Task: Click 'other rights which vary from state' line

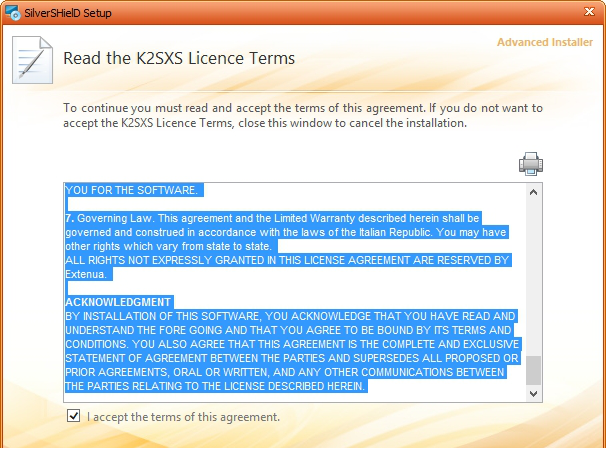Action: click(x=169, y=247)
